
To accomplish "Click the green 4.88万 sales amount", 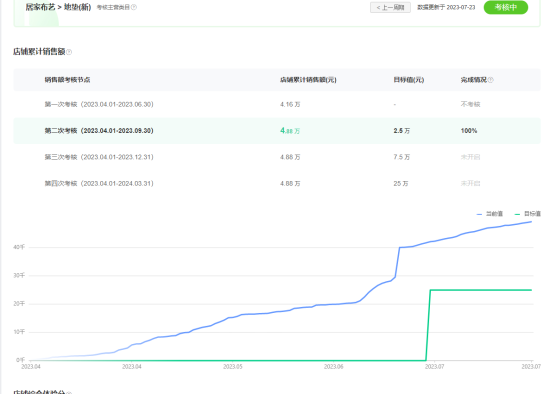I will 290,131.
